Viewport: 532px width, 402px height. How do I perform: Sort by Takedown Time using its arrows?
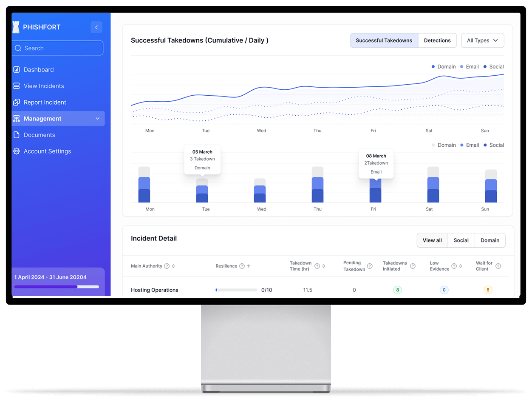pyautogui.click(x=324, y=266)
